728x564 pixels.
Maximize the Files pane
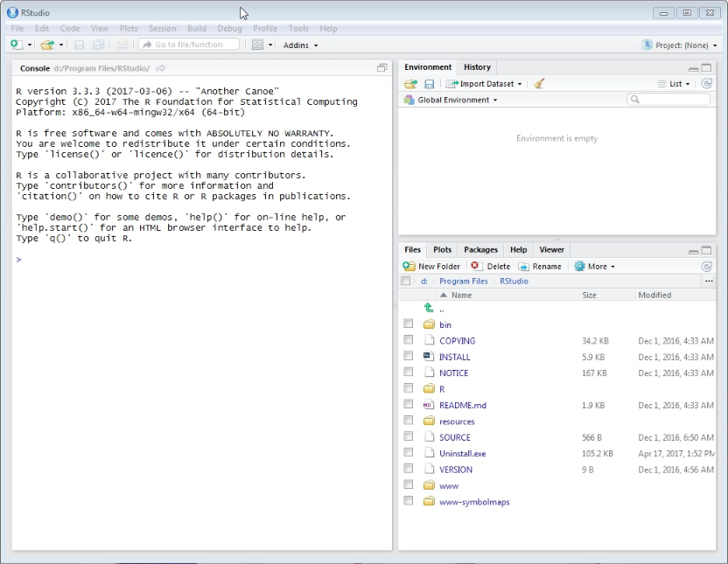pyautogui.click(x=706, y=250)
